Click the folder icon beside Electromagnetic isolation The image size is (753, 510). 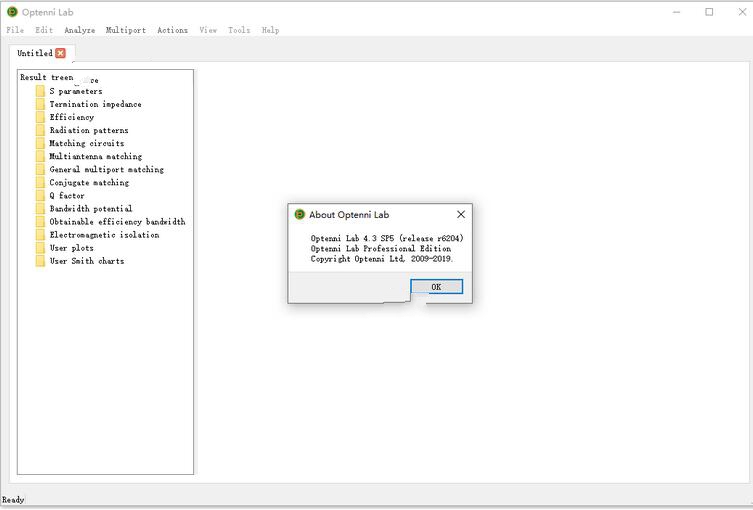click(40, 235)
